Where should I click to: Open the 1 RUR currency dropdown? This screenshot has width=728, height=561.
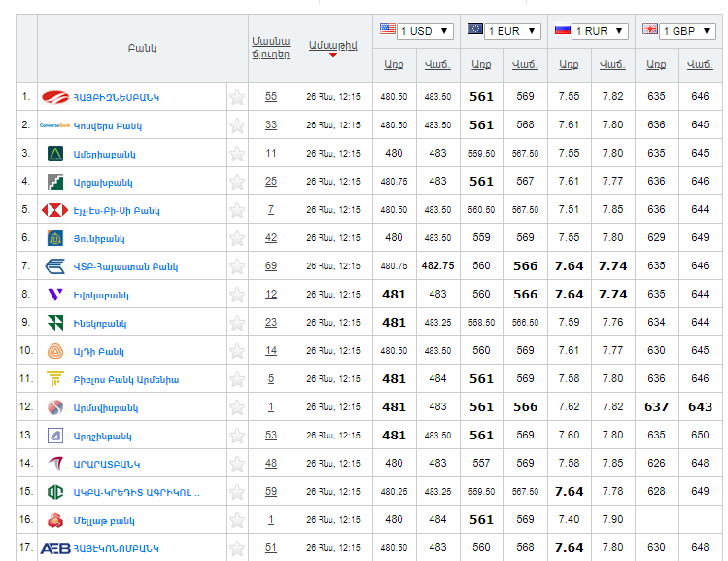tap(600, 31)
